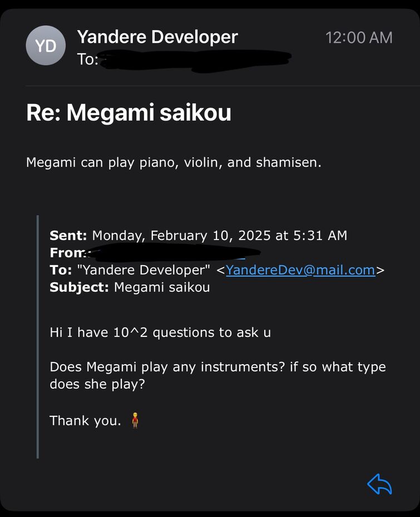The image size is (420, 517).
Task: Tap the "Thank you." text
Action: coord(85,421)
